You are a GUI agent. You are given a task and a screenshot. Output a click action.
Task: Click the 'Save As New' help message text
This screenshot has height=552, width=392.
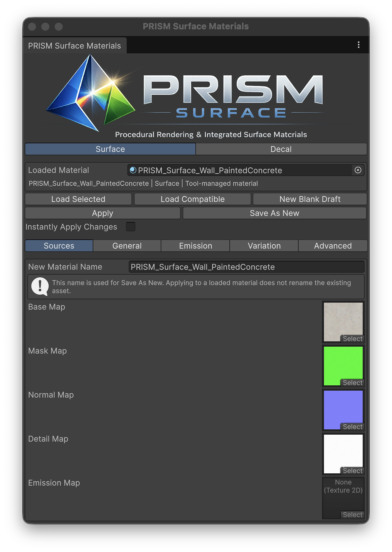point(201,287)
